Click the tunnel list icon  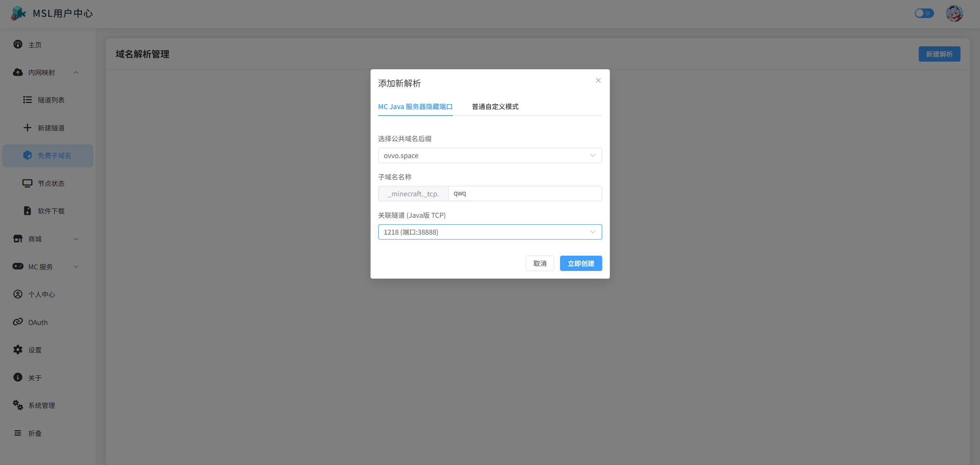[27, 100]
